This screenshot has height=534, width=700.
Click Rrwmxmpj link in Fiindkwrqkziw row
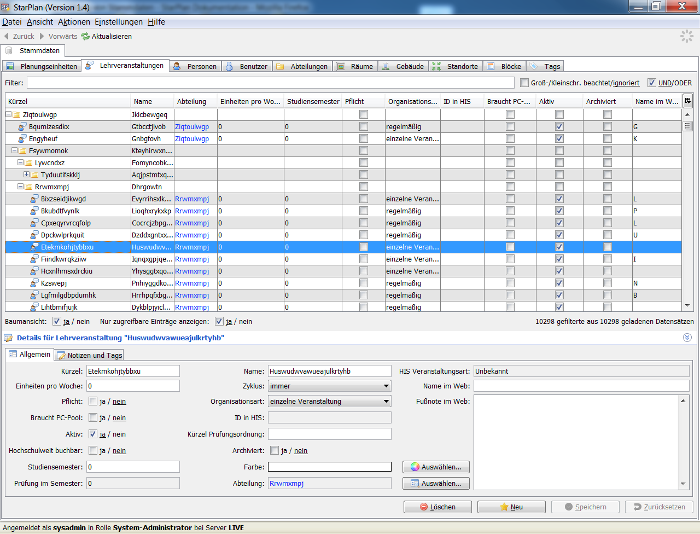[x=192, y=259]
